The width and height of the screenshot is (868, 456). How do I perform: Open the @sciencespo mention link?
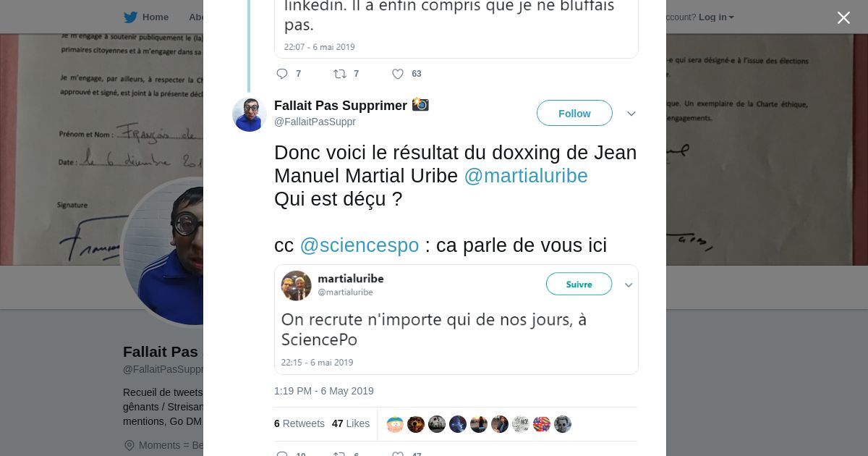[359, 245]
